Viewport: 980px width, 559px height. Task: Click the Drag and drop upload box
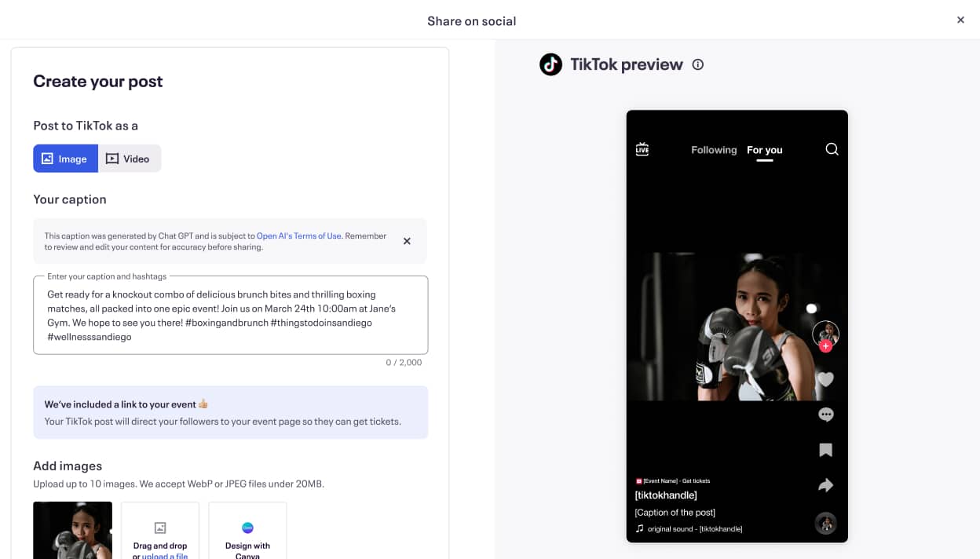coord(160,530)
